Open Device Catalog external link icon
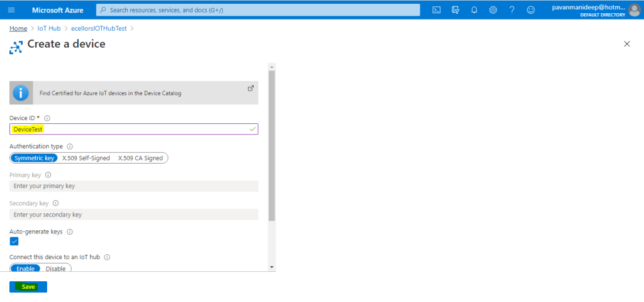 [250, 88]
